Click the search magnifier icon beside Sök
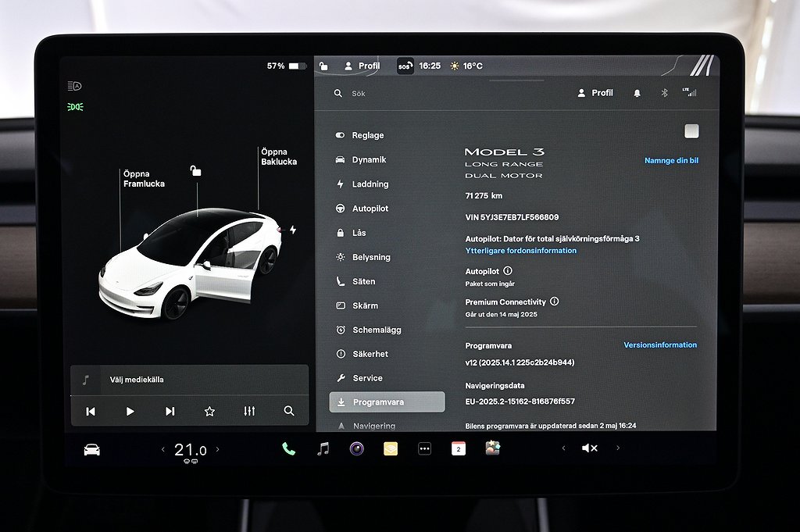Viewport: 800px width, 532px height. pos(337,93)
